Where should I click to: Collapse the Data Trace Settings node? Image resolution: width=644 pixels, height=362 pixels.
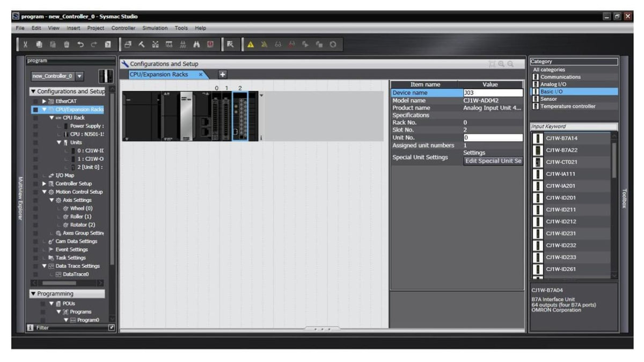[x=44, y=266]
